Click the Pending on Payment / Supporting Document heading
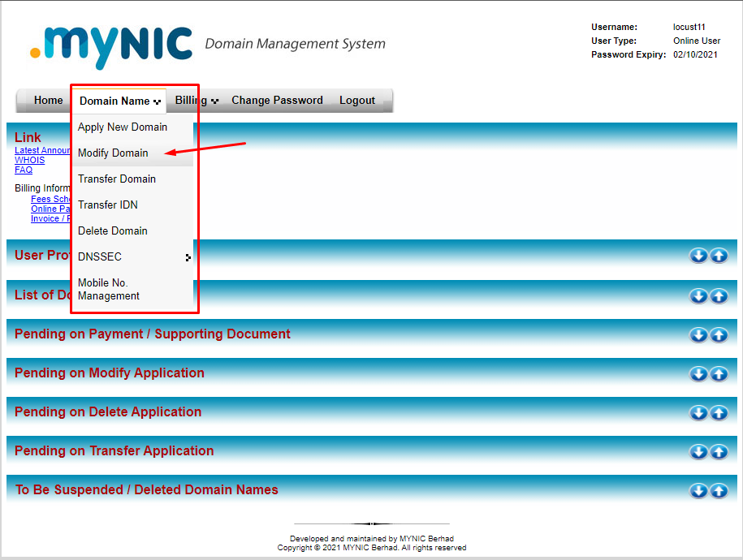This screenshot has width=743, height=560. 152,334
